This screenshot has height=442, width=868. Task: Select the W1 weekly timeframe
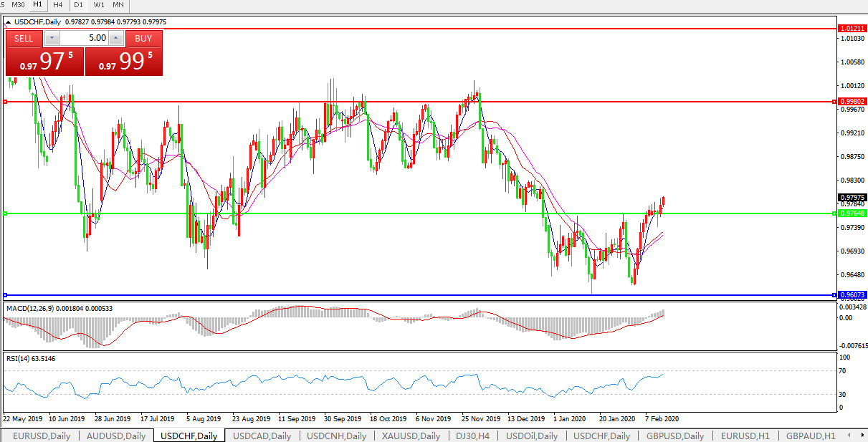coord(99,5)
